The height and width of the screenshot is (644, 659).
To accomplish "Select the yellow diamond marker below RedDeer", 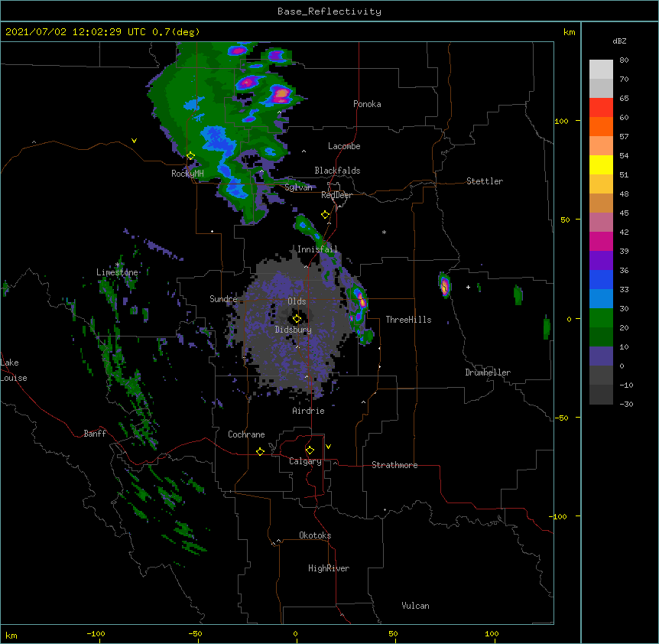I will coord(325,215).
